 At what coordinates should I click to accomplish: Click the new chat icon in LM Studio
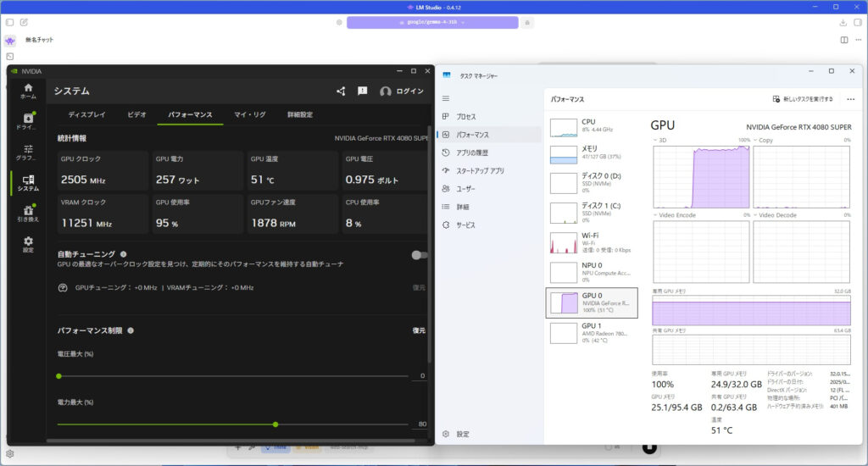click(x=24, y=22)
